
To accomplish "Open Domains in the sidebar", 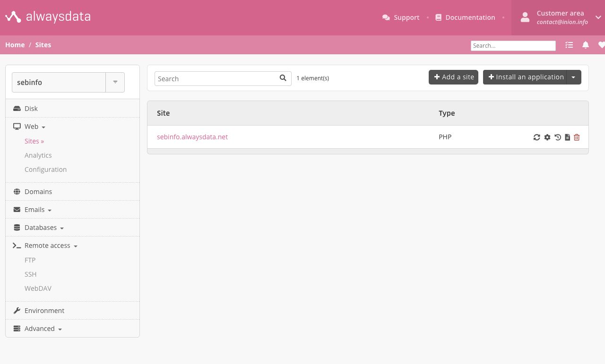I will 38,192.
